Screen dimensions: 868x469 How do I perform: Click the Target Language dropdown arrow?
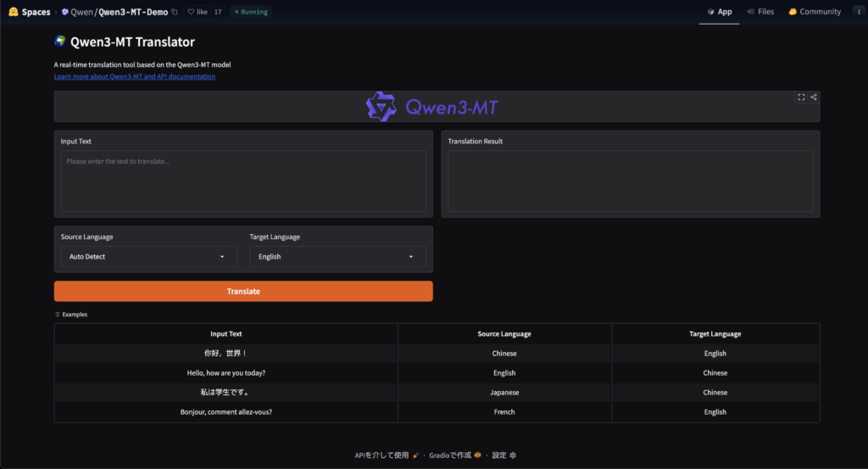[411, 257]
